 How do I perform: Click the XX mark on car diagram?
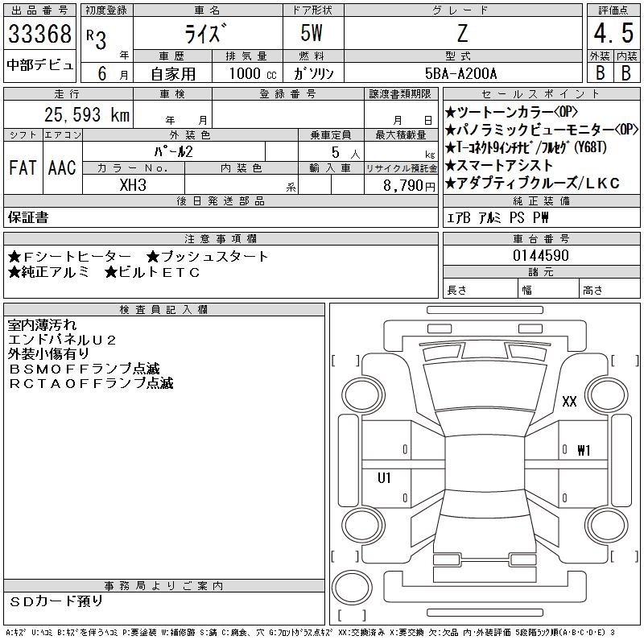click(x=569, y=401)
